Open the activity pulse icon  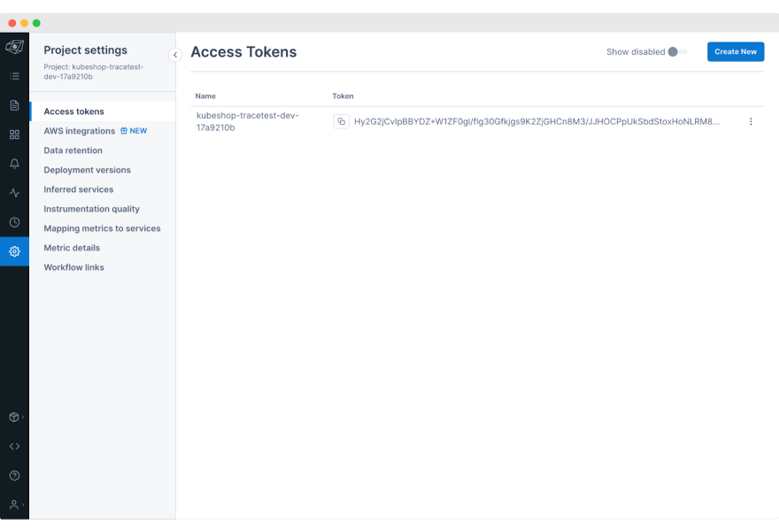[14, 193]
